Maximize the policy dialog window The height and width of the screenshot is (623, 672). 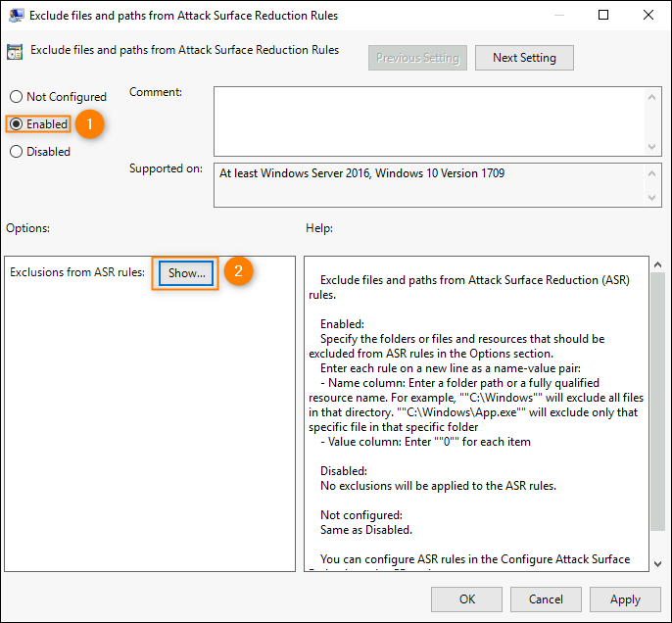coord(603,15)
